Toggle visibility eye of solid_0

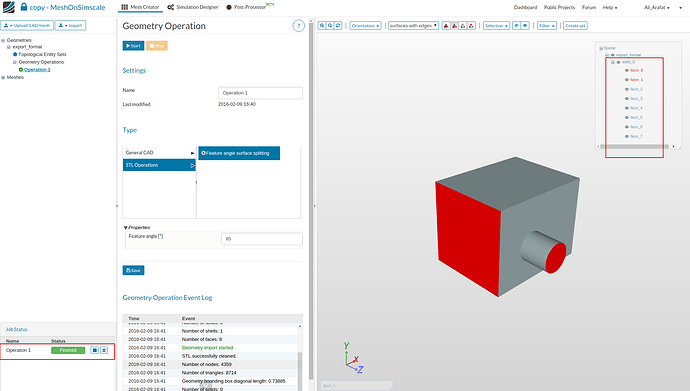[618, 62]
